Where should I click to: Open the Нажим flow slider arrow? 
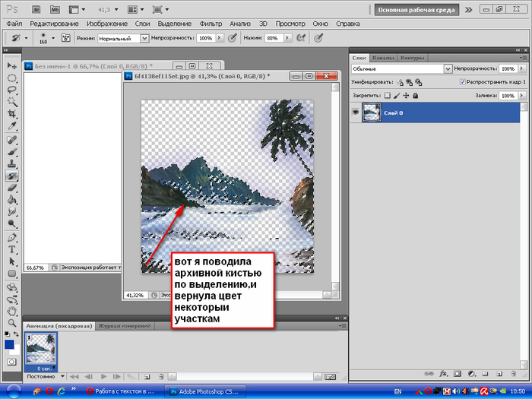click(x=287, y=38)
